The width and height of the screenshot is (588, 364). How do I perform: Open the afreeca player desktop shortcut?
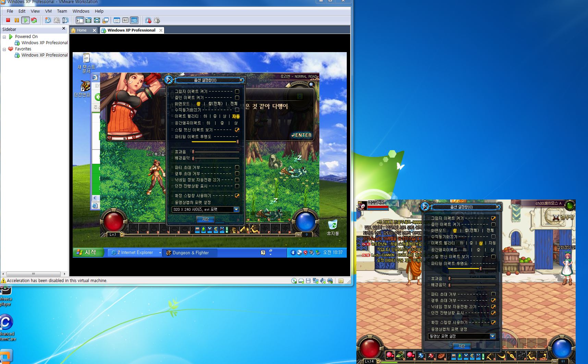point(5,296)
